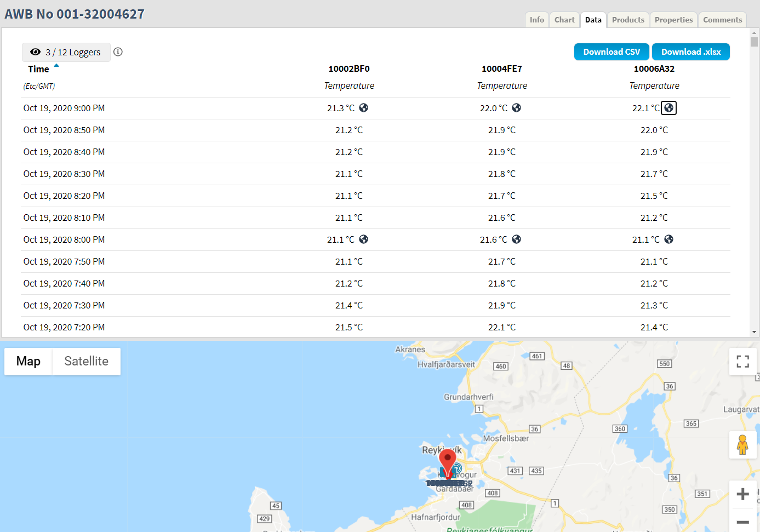The height and width of the screenshot is (532, 760).
Task: Open the Products tab
Action: (628, 20)
